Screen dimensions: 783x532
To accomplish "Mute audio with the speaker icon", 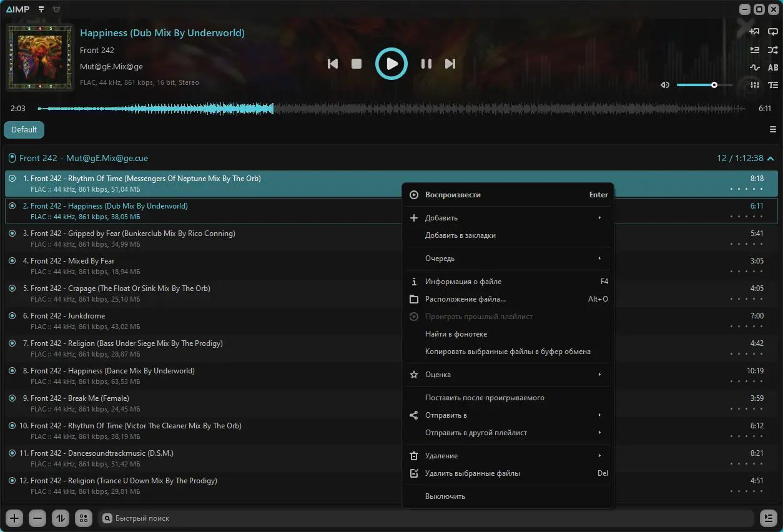I will pyautogui.click(x=665, y=85).
